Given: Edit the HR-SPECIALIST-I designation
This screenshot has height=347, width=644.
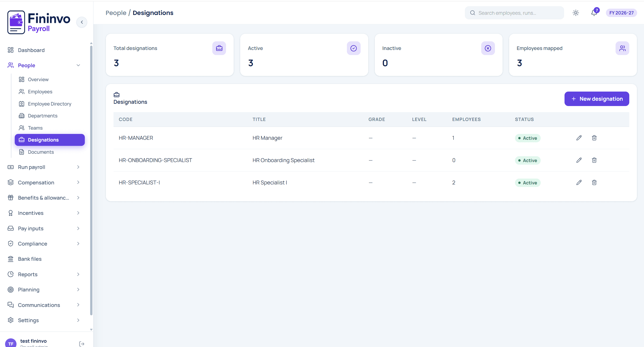Looking at the screenshot, I should click(579, 182).
